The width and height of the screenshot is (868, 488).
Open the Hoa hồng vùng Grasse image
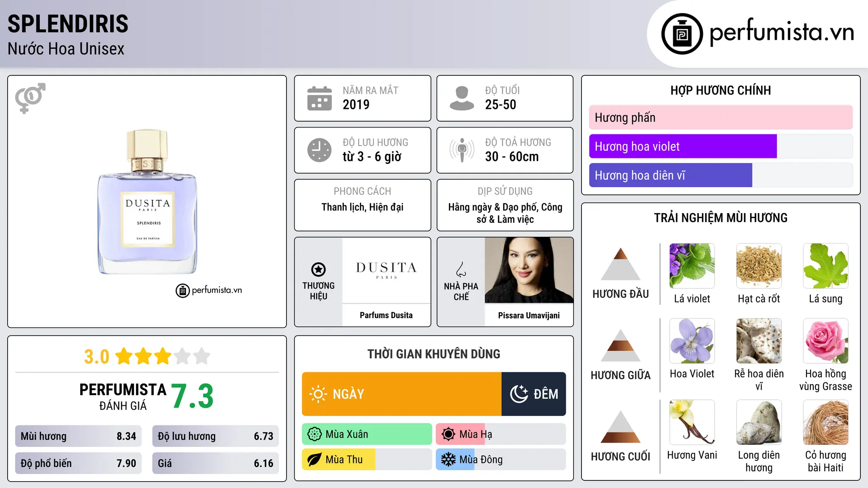826,341
